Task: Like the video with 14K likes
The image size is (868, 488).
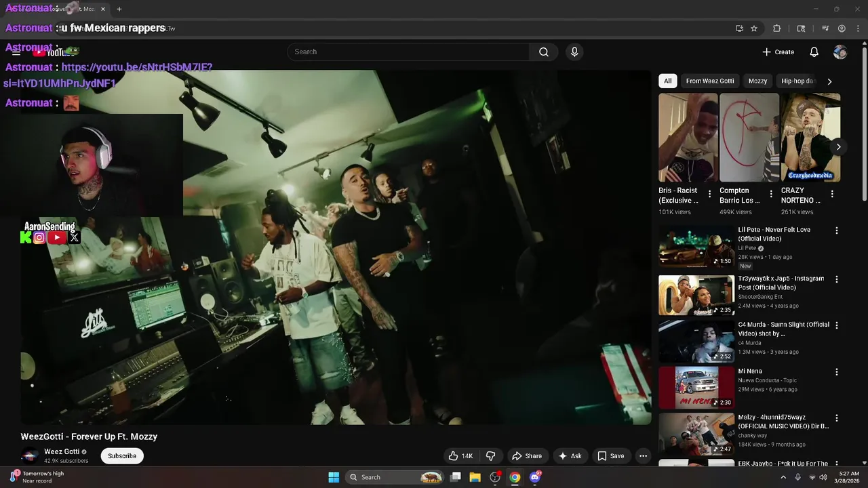Action: click(x=461, y=456)
